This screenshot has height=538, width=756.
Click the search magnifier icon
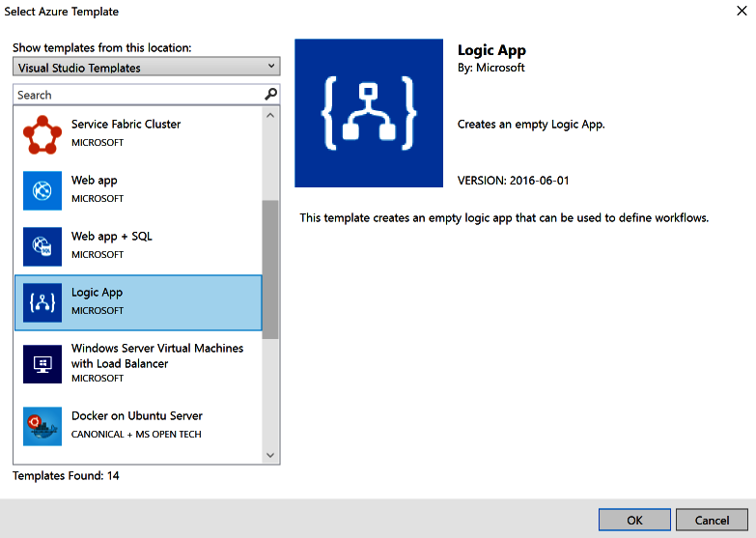tap(270, 95)
